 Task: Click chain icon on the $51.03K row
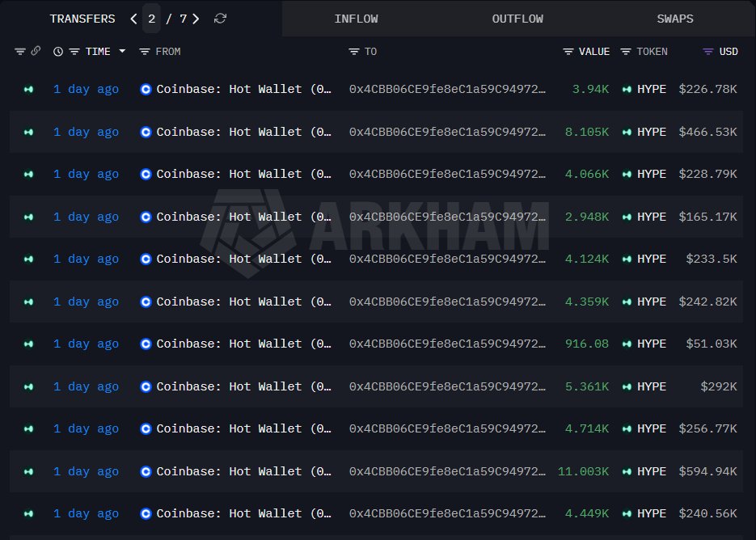[x=28, y=344]
